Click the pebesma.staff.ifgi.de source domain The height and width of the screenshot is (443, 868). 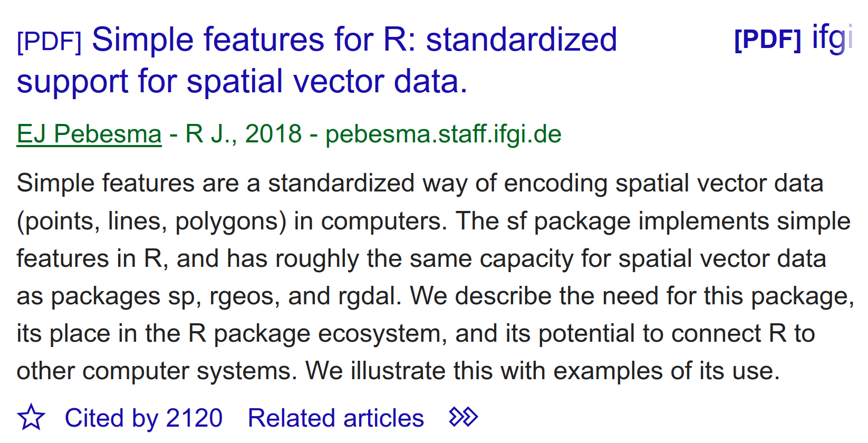(443, 134)
